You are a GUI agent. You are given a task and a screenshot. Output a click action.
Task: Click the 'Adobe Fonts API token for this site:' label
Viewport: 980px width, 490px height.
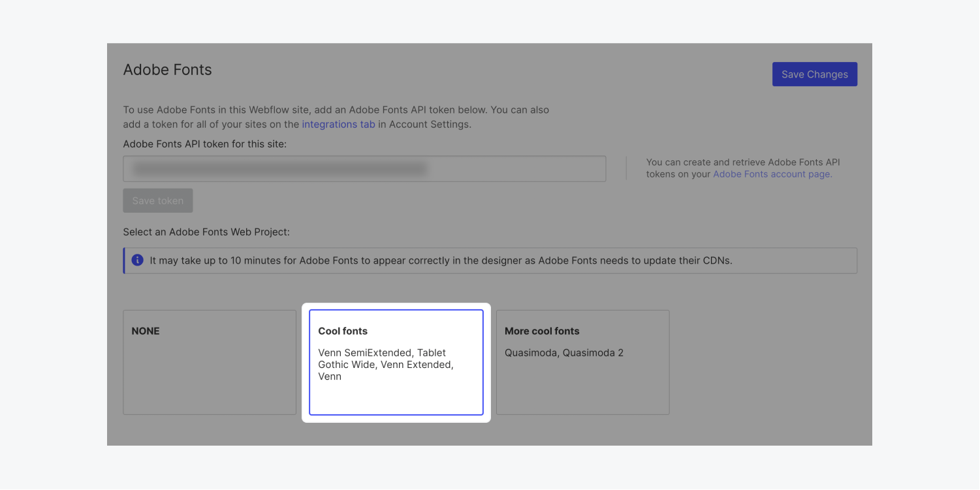coord(205,144)
